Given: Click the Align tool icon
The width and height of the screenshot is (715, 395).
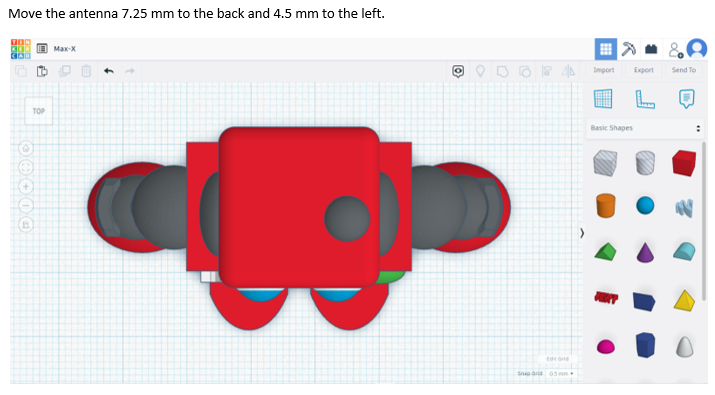Looking at the screenshot, I should pyautogui.click(x=547, y=71).
